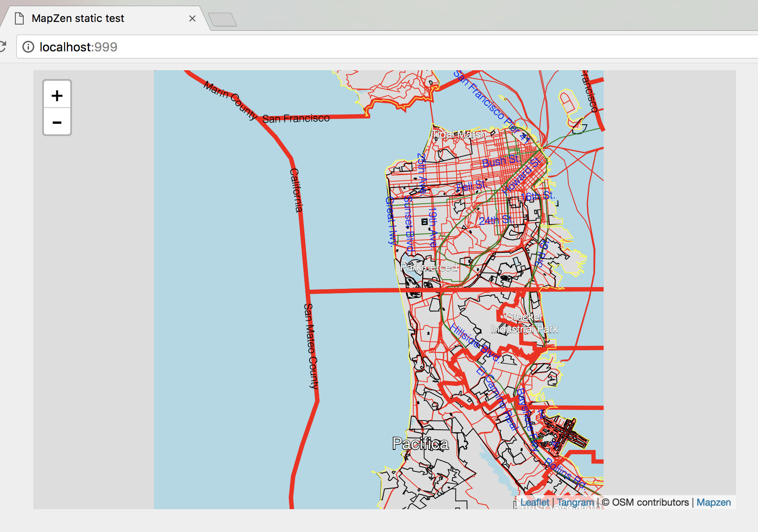
Task: Click the Howard St. street label
Action: [521, 176]
